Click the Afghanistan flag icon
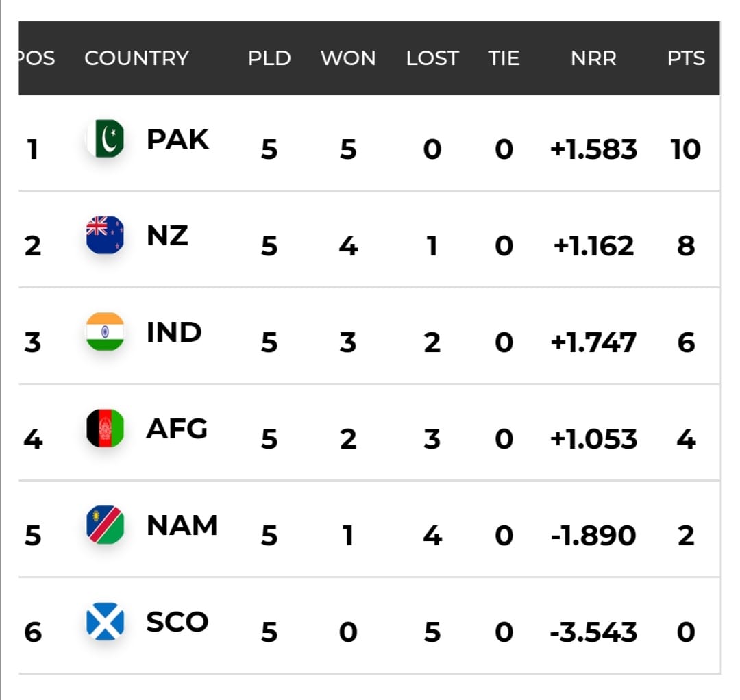Viewport: 740px width, 700px height. (106, 428)
